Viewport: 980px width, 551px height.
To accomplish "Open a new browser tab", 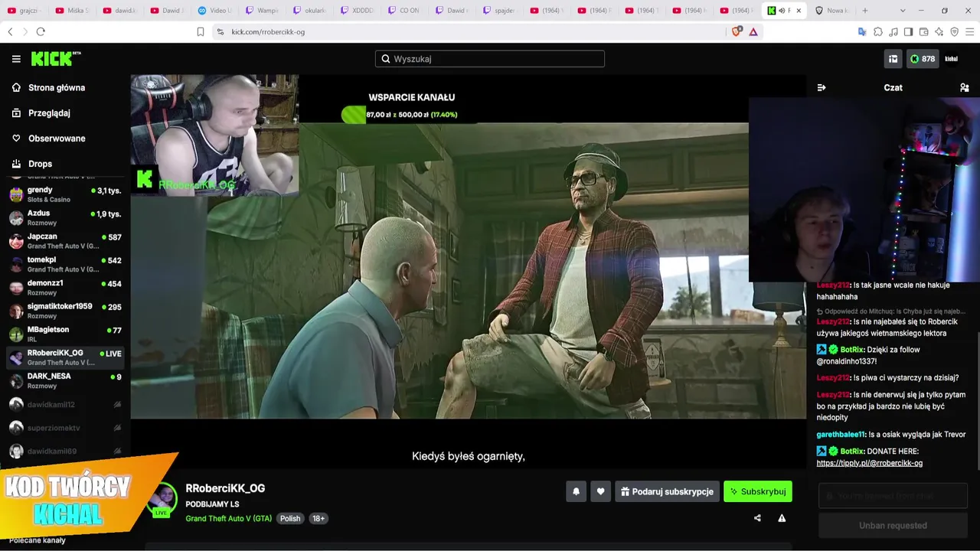I will click(x=865, y=11).
